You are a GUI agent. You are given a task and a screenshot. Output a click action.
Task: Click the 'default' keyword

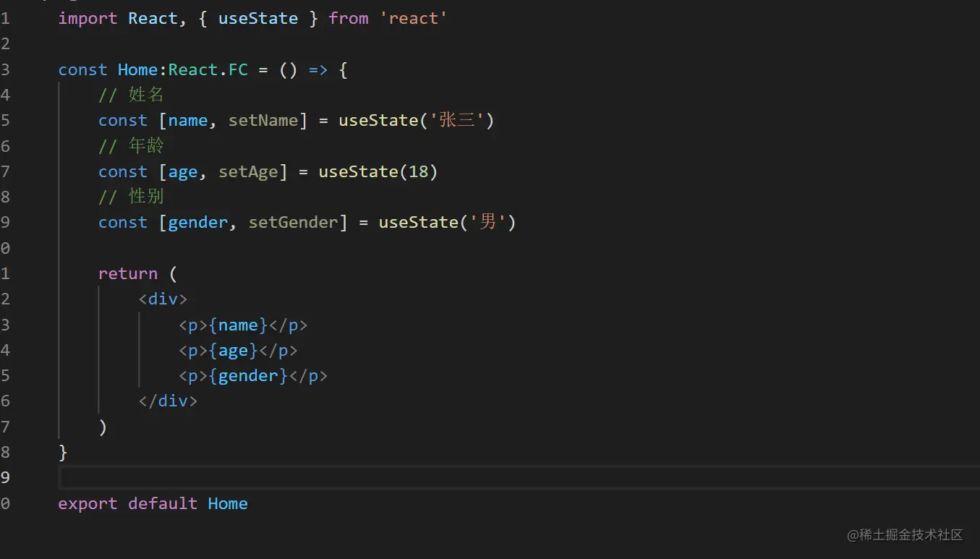[163, 503]
